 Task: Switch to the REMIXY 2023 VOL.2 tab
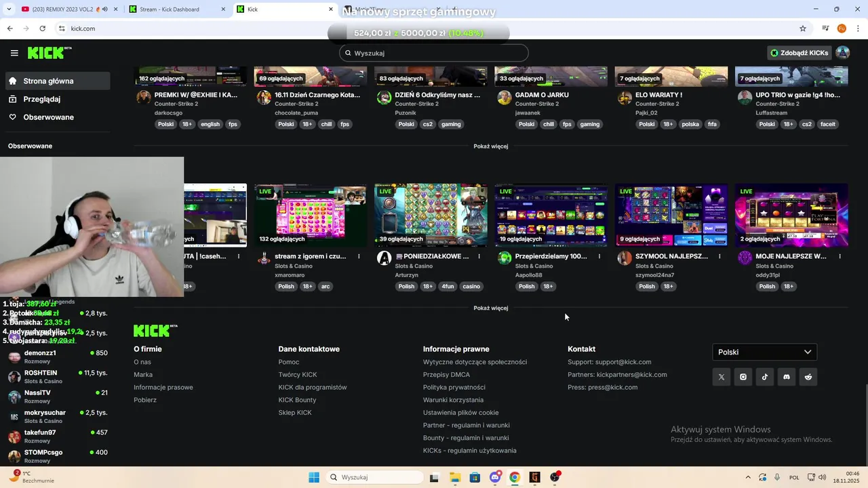point(68,9)
